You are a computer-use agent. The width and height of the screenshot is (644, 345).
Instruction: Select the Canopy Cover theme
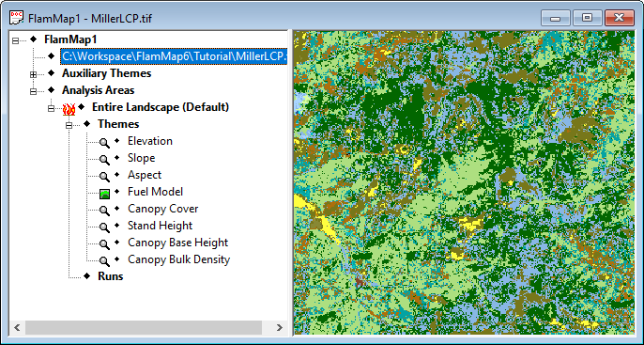pos(163,209)
